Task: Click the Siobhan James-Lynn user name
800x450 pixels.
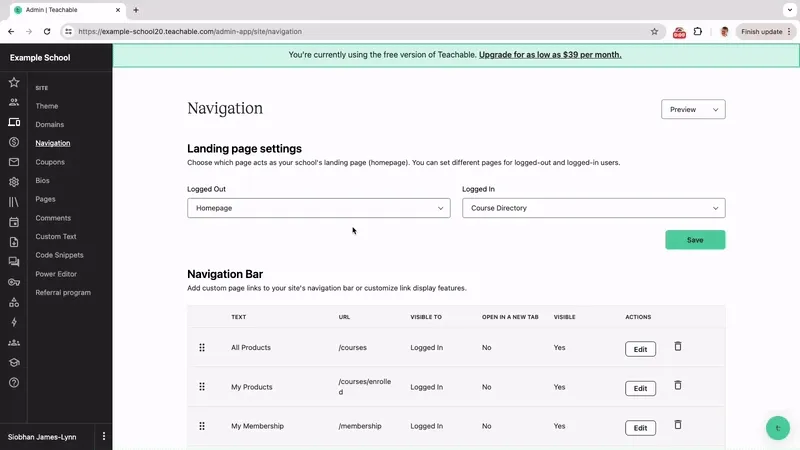Action: tap(42, 437)
